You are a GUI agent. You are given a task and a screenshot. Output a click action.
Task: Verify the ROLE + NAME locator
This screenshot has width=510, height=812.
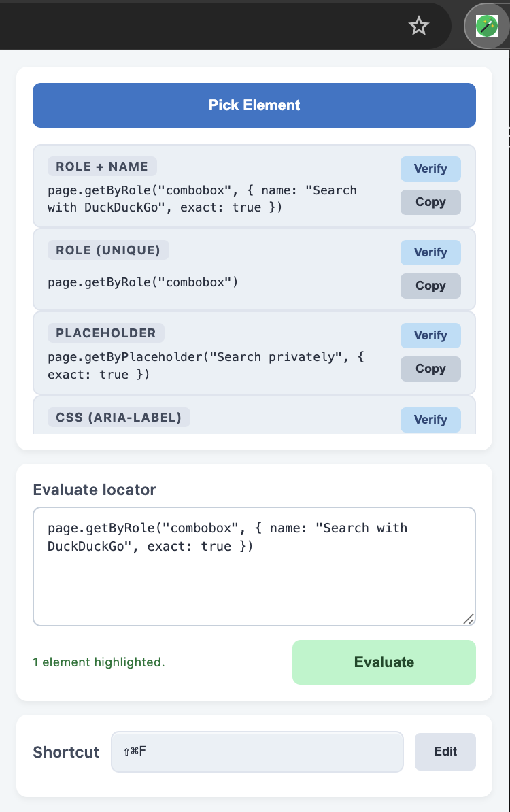click(430, 169)
